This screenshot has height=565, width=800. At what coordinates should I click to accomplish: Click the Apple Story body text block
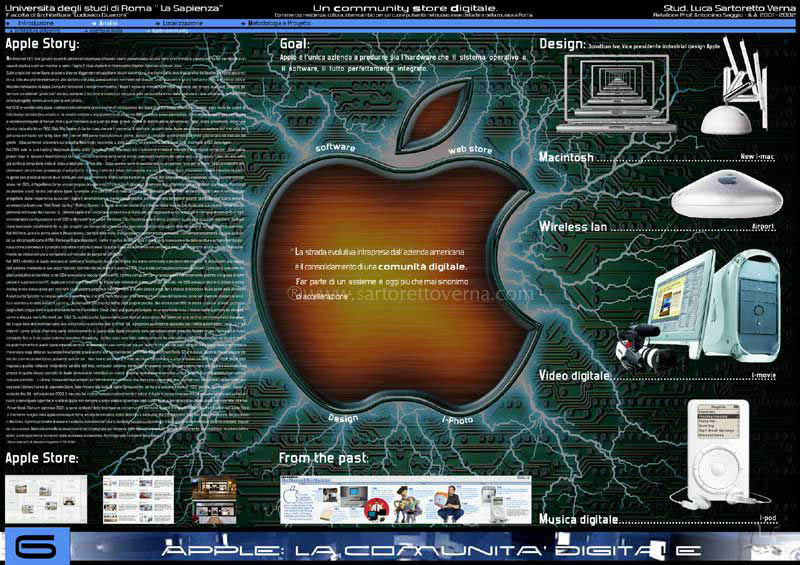click(126, 249)
